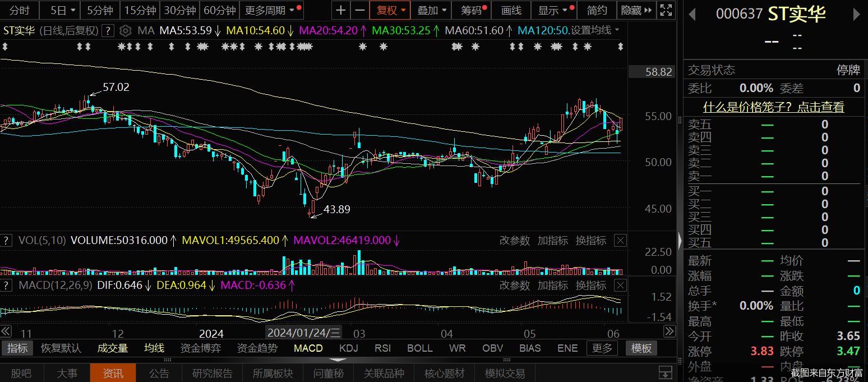The height and width of the screenshot is (382, 868).
Task: Click the bottom-right panel dock icon
Action: coord(666,372)
